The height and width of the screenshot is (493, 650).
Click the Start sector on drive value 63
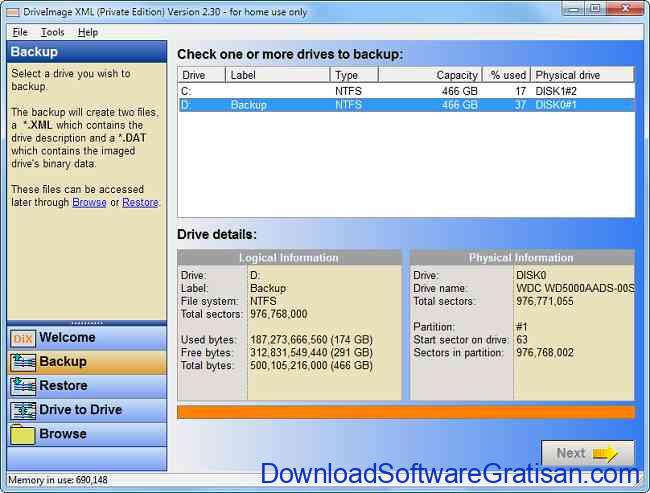point(522,340)
